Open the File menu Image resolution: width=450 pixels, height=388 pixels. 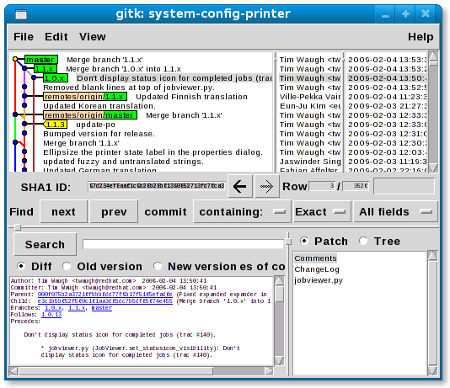[x=23, y=37]
